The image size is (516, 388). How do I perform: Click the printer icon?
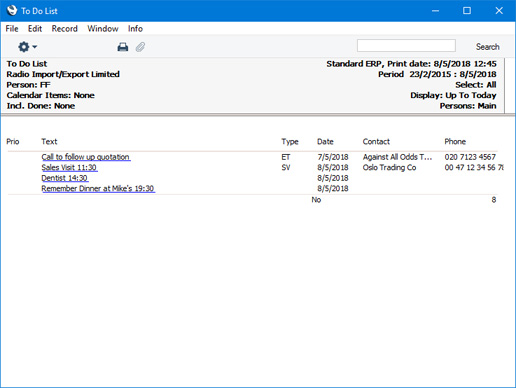(x=123, y=47)
